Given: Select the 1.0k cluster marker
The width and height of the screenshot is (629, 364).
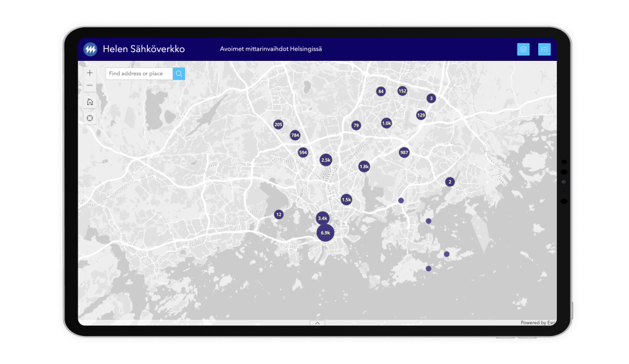Looking at the screenshot, I should coord(386,123).
